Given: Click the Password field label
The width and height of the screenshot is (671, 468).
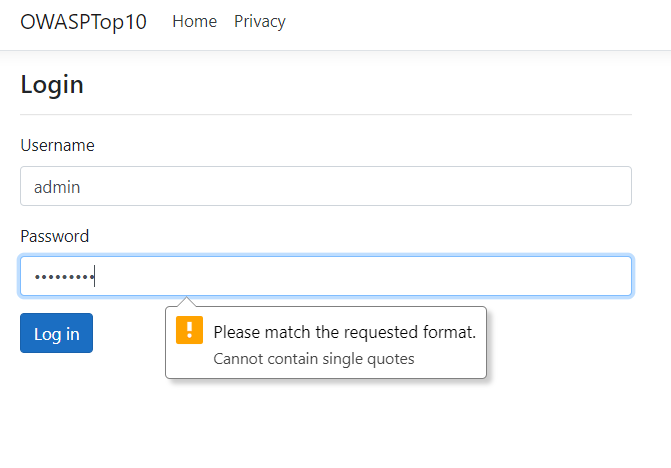Looking at the screenshot, I should pyautogui.click(x=54, y=236).
